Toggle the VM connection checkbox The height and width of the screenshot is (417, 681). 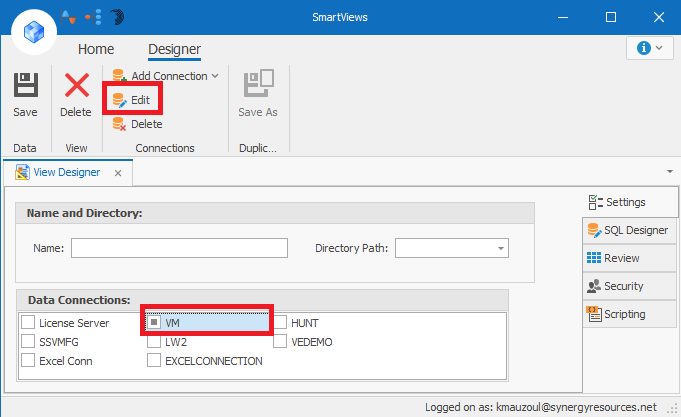[154, 322]
